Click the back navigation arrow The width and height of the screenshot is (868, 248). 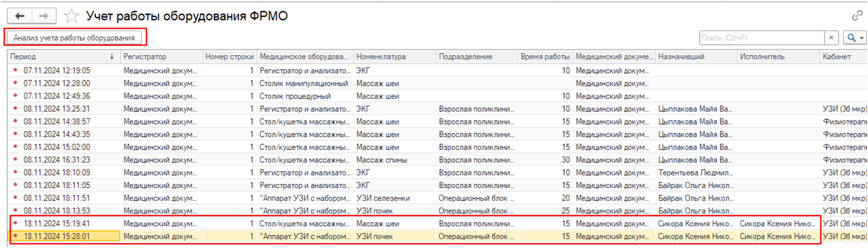20,16
